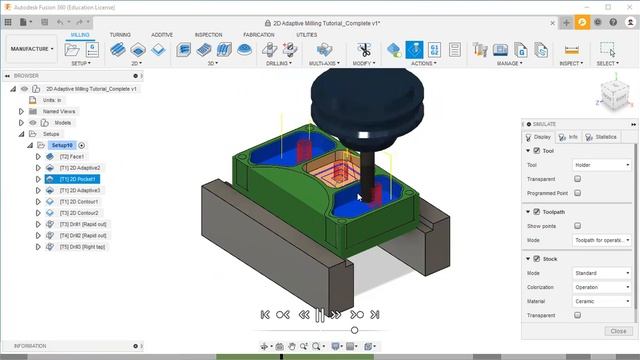Click the Generate toolpath icon
This screenshot has width=640, height=360.
[x=394, y=50]
